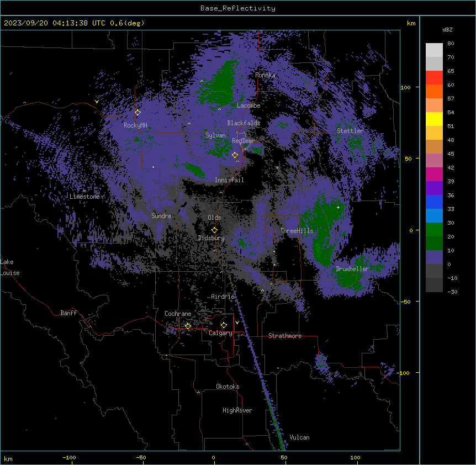Screen dimensions: 476x465
Task: Pick the light gray 70-80 dBZ legend swatch
Action: point(434,50)
